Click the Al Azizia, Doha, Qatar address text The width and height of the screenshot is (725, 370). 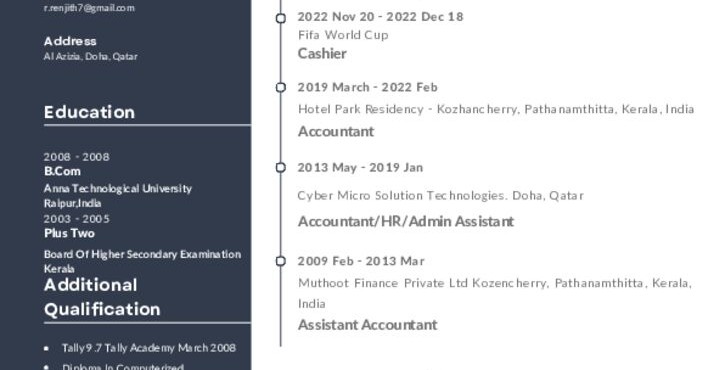coord(91,56)
